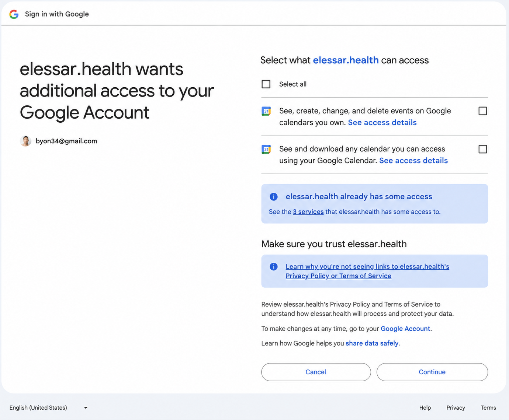This screenshot has width=509, height=420.
Task: Open the 3 services link
Action: pyautogui.click(x=308, y=212)
